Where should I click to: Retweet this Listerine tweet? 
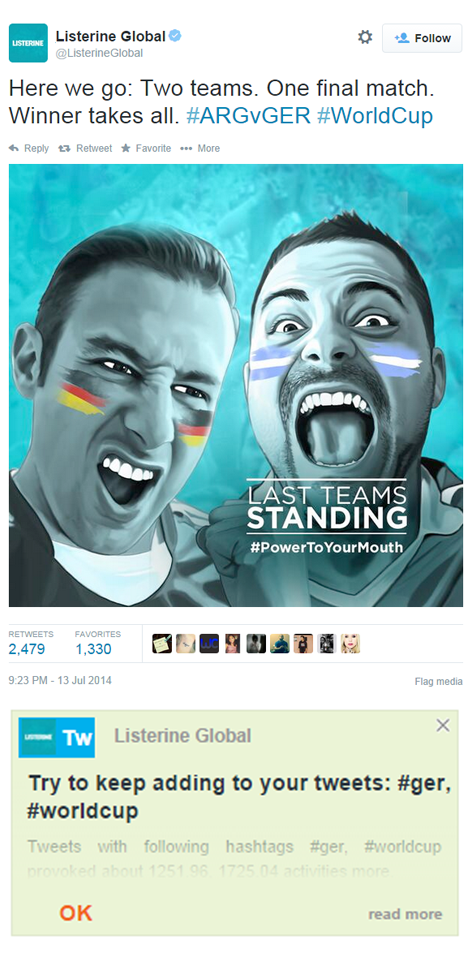click(x=85, y=148)
